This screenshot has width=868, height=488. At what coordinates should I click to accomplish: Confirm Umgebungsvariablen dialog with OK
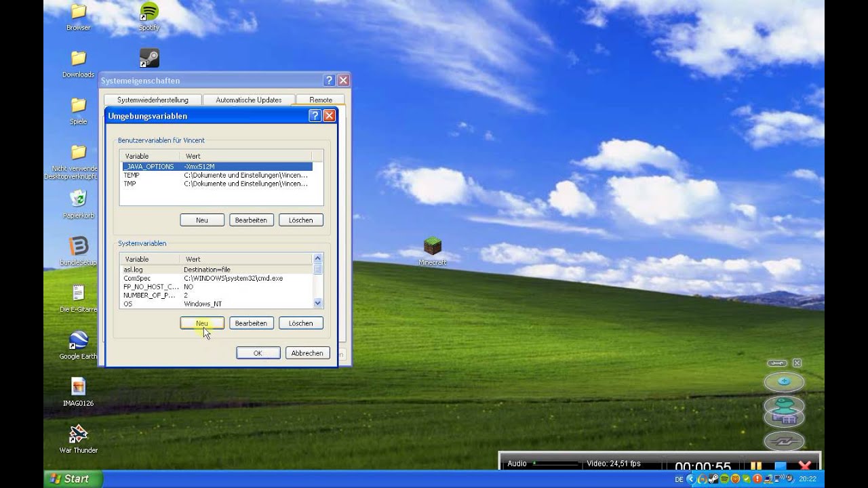(258, 353)
